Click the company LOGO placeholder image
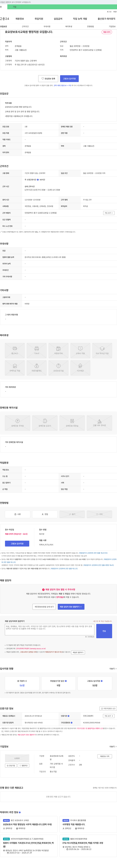The image size is (117, 868). click(x=17, y=758)
